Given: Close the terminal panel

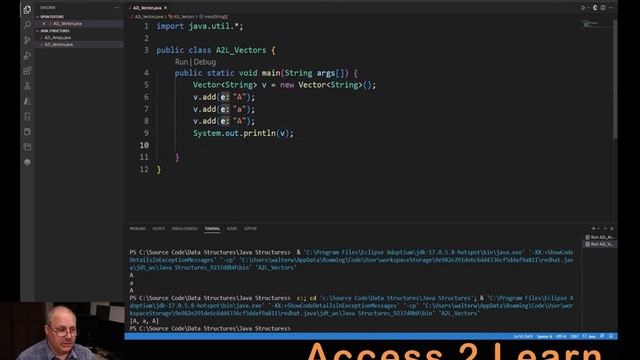Looking at the screenshot, I should click(x=611, y=229).
